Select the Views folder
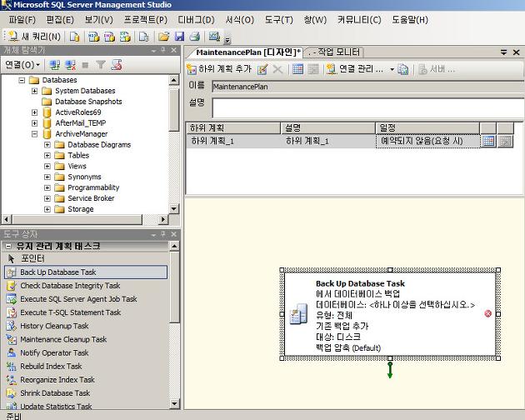 pyautogui.click(x=77, y=166)
